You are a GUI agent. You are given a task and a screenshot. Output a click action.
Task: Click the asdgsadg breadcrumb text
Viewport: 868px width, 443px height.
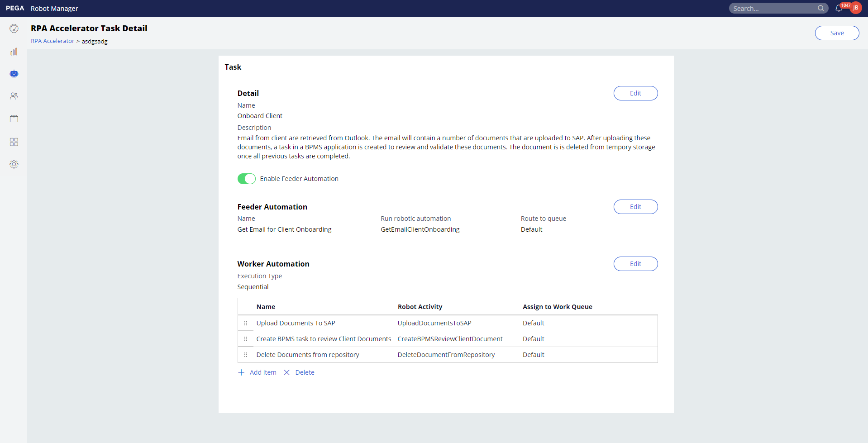[x=95, y=41]
